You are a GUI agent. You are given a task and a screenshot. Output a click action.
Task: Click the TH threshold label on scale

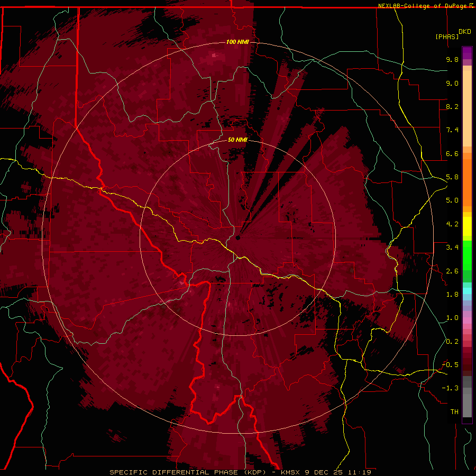(x=454, y=412)
